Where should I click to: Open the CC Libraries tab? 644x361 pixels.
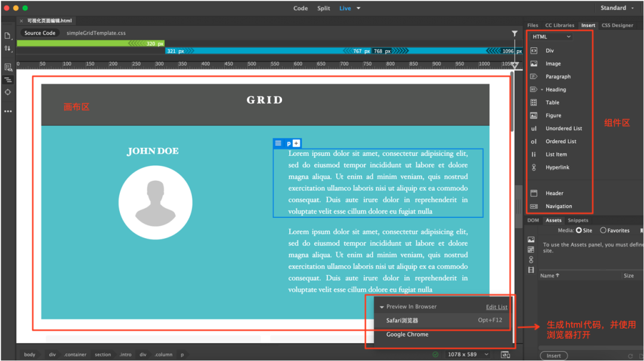click(559, 25)
